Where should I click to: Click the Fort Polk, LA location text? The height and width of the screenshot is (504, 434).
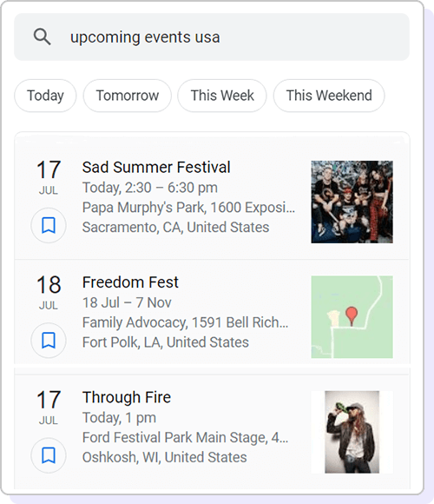pyautogui.click(x=165, y=342)
